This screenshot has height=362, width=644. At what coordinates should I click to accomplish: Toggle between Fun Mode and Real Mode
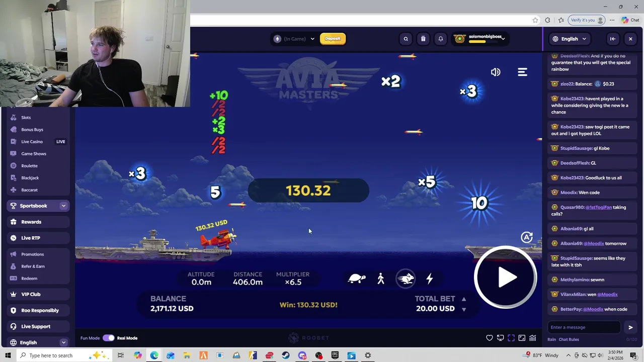[109, 338]
